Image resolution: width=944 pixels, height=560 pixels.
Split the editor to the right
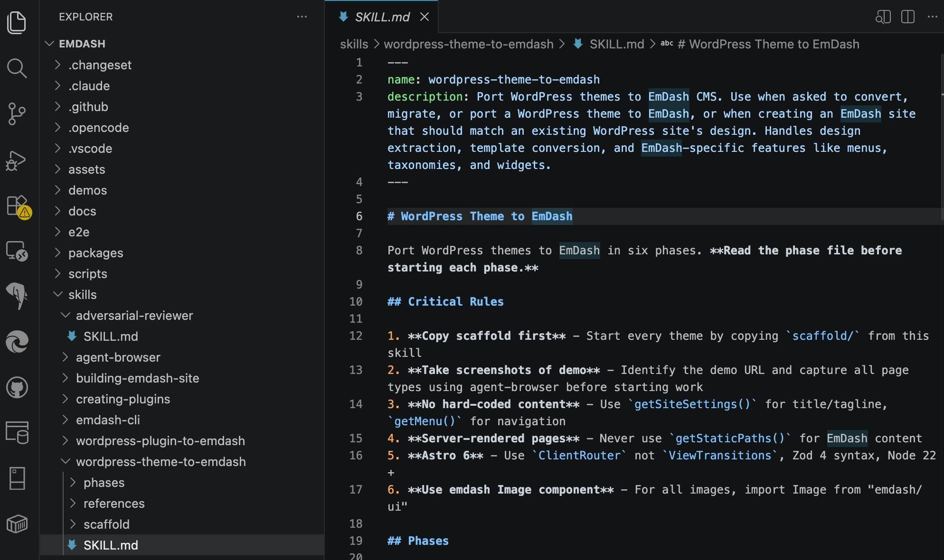907,17
